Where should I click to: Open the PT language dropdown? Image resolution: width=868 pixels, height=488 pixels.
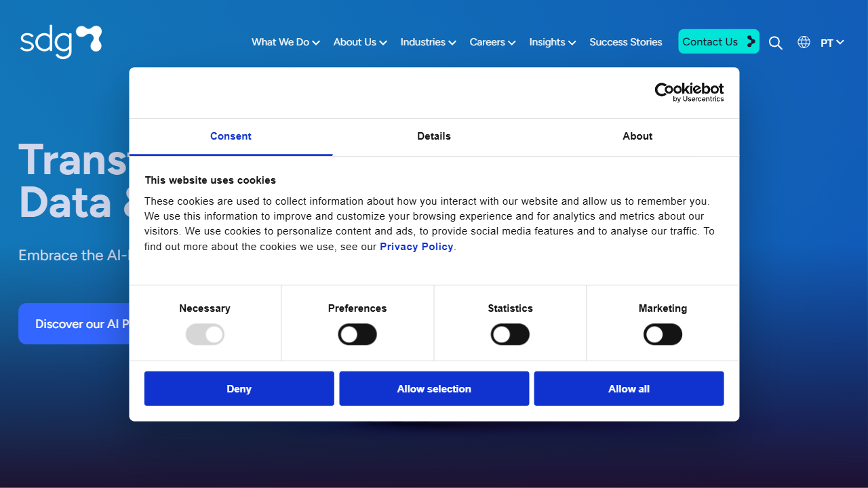pyautogui.click(x=832, y=43)
